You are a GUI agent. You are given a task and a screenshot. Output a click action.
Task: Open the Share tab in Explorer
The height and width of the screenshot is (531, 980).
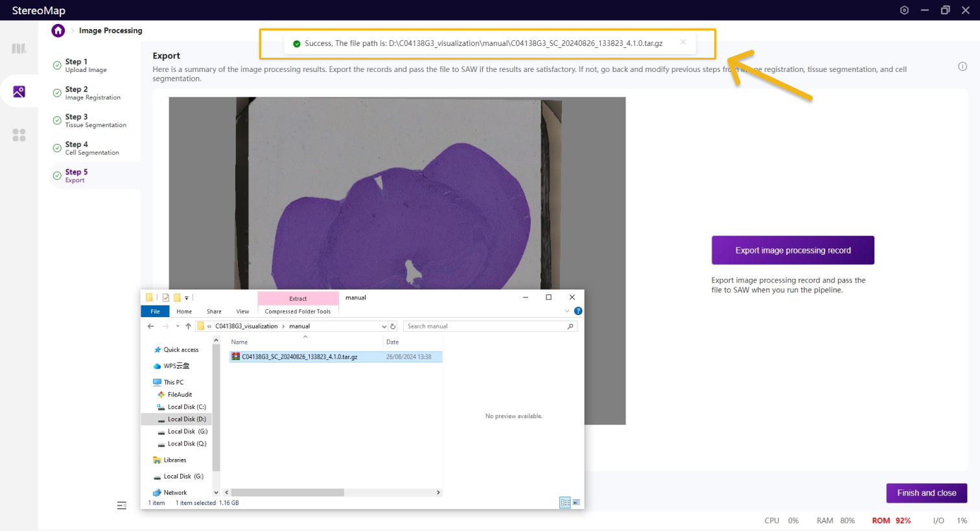[x=214, y=311]
